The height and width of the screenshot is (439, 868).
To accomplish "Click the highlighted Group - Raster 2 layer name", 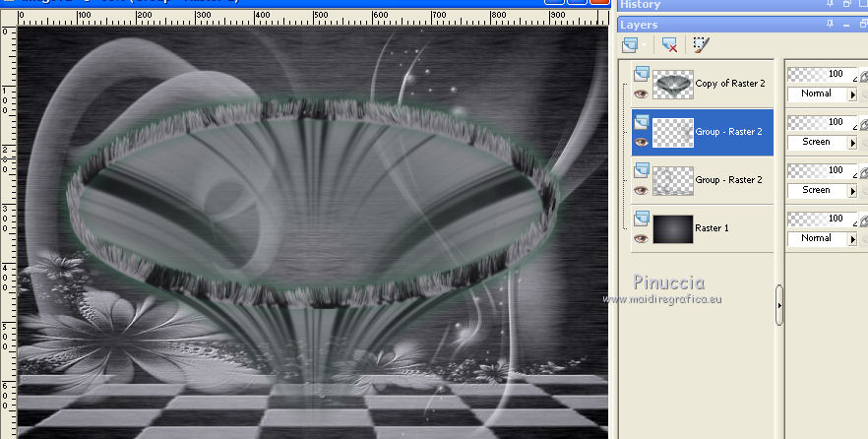I will tap(728, 132).
